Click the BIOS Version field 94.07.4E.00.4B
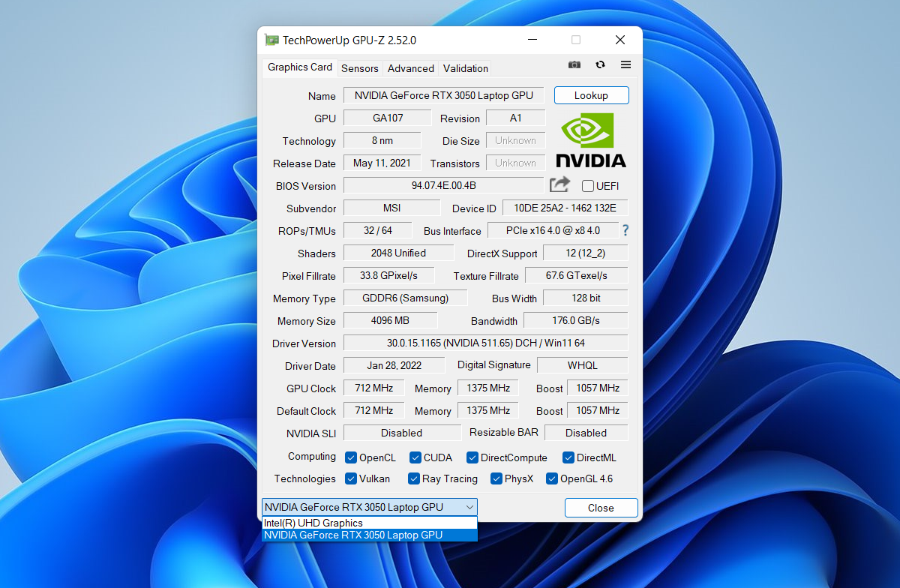 [x=444, y=185]
